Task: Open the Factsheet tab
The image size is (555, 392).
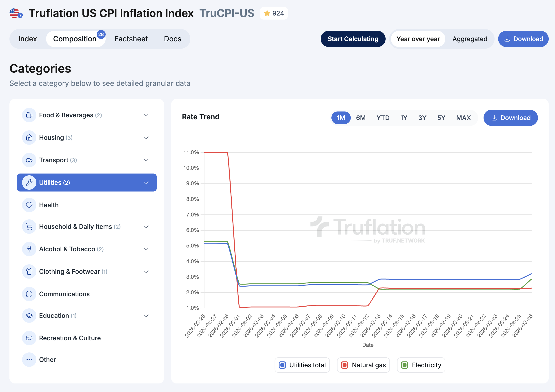Action: click(x=131, y=39)
